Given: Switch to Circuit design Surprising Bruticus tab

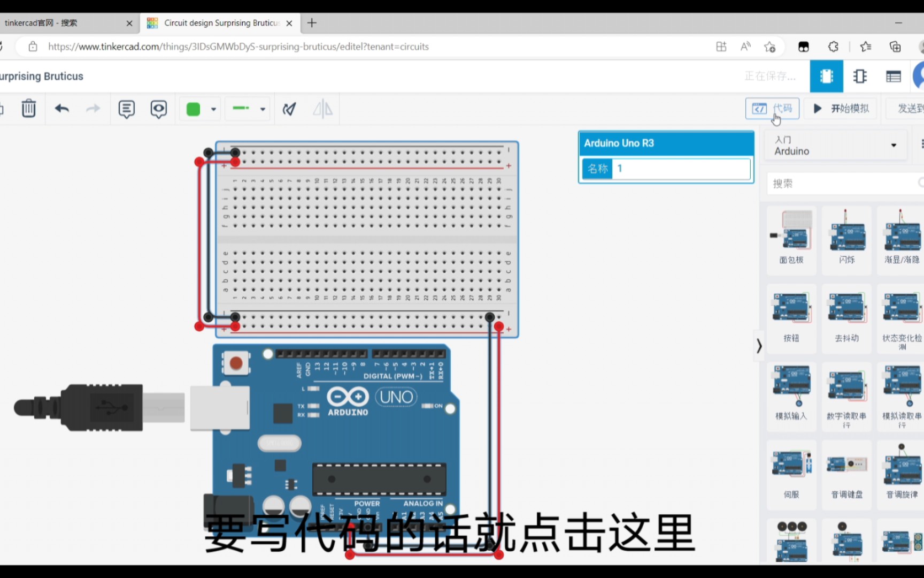Looking at the screenshot, I should point(221,23).
